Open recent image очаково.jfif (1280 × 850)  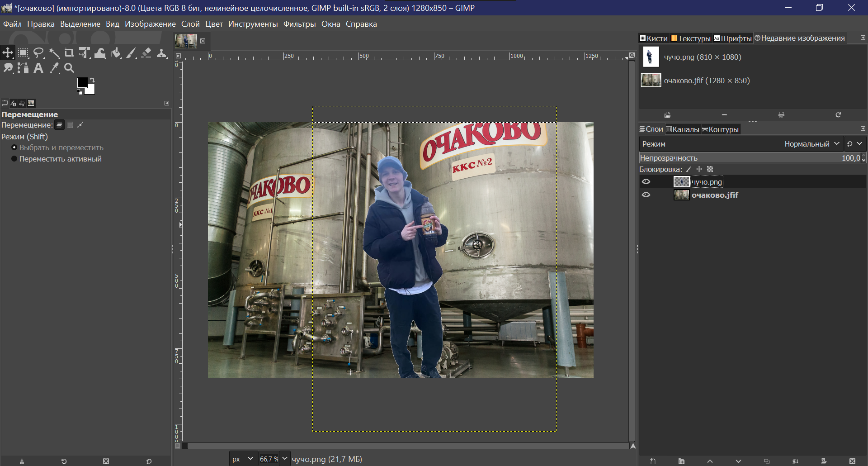pyautogui.click(x=695, y=81)
